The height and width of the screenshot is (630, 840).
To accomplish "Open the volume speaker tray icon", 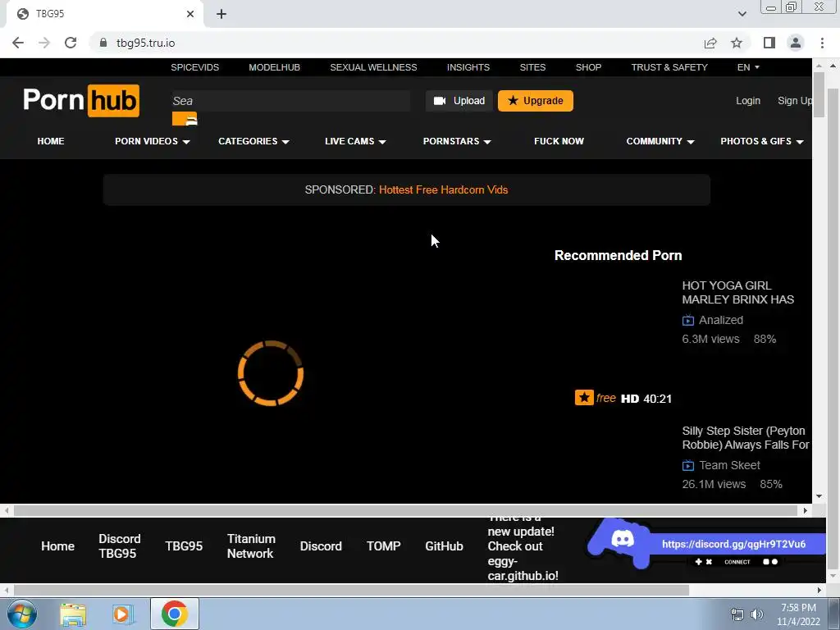I will point(756,614).
